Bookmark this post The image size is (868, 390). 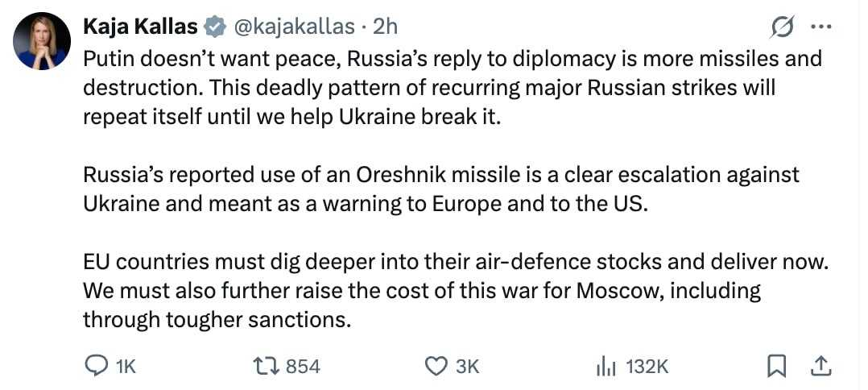(776, 367)
